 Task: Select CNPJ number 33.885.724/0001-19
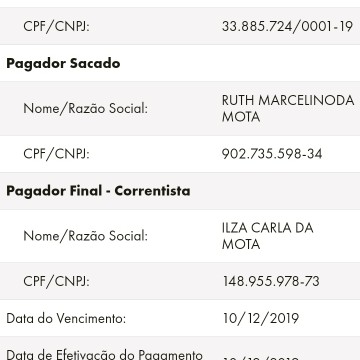tap(287, 26)
